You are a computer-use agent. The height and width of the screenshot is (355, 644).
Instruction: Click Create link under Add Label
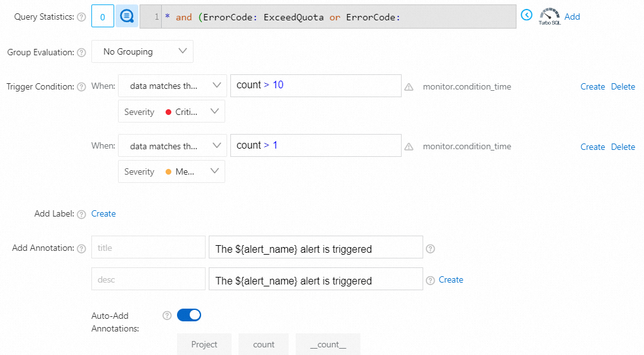coord(103,214)
